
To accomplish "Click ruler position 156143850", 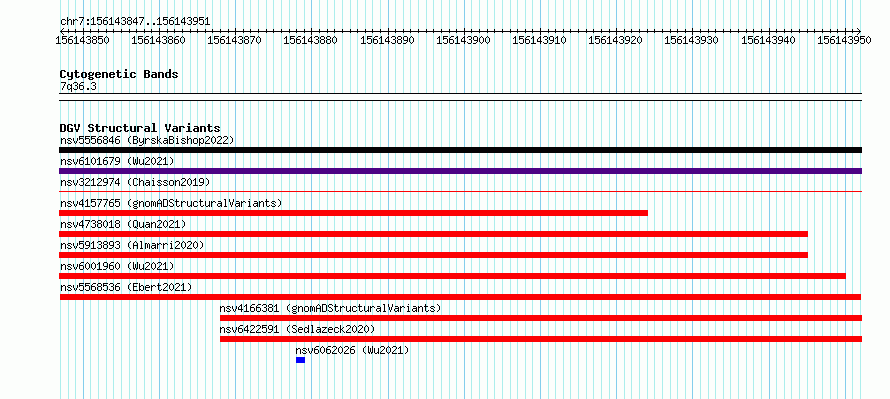I will pyautogui.click(x=83, y=40).
